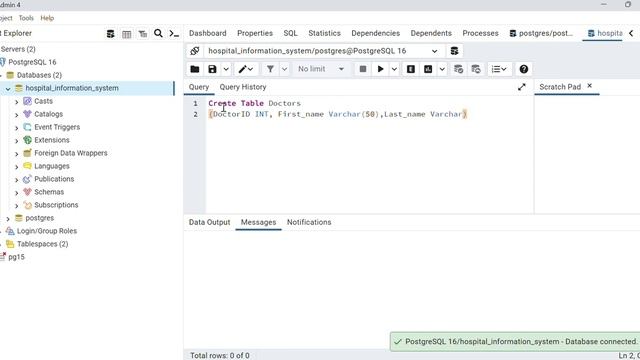The height and width of the screenshot is (360, 640).
Task: Switch to the Dependencies tab
Action: click(x=376, y=33)
